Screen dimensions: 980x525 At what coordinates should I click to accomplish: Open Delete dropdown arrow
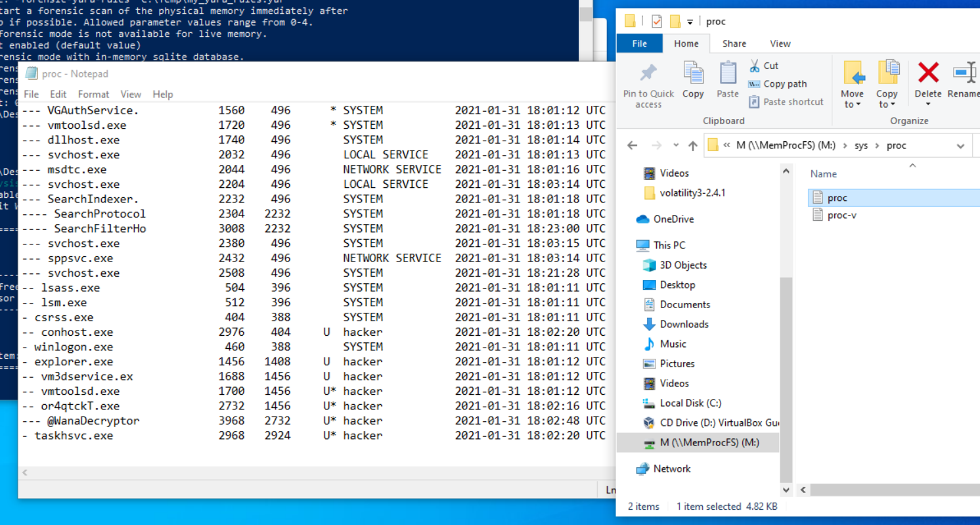click(928, 105)
